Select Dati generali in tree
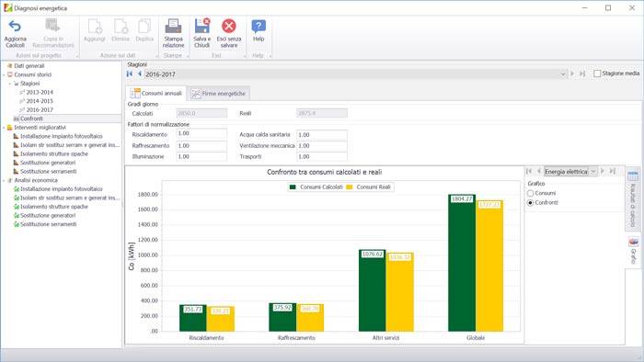 [29, 65]
